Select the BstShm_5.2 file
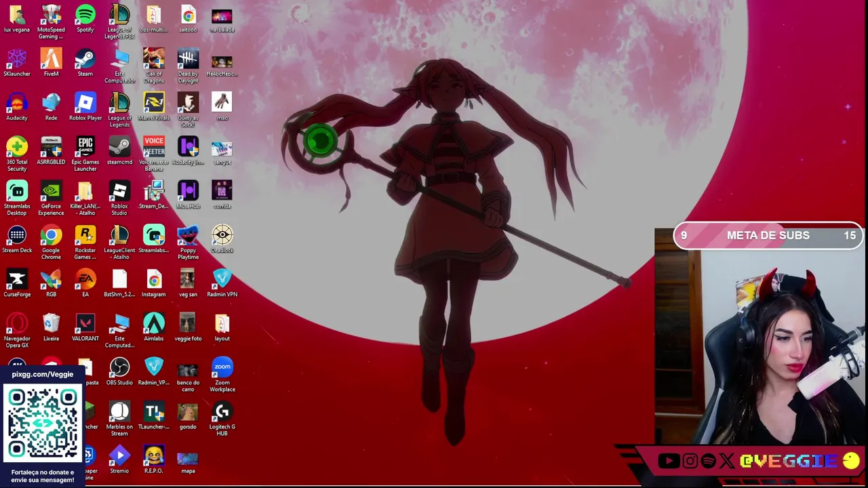Viewport: 868px width, 488px height. coord(119,283)
